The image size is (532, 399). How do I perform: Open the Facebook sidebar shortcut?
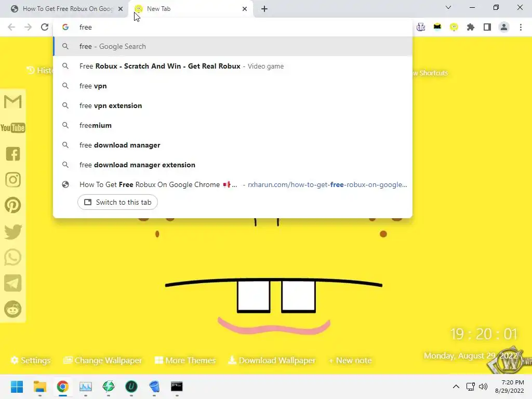tap(13, 154)
